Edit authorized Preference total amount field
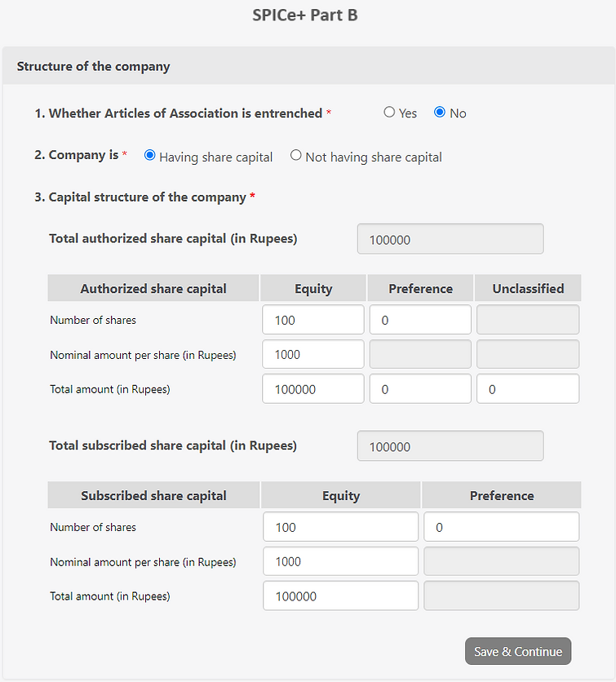The height and width of the screenshot is (682, 616). pos(420,389)
